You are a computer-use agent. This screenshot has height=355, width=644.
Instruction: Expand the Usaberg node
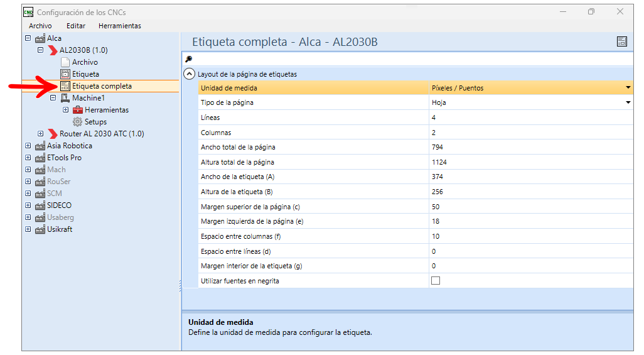[28, 217]
